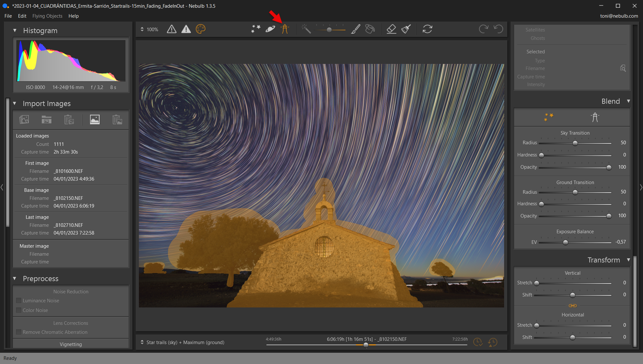Image resolution: width=643 pixels, height=364 pixels.
Task: Open the Help menu
Action: tap(74, 16)
